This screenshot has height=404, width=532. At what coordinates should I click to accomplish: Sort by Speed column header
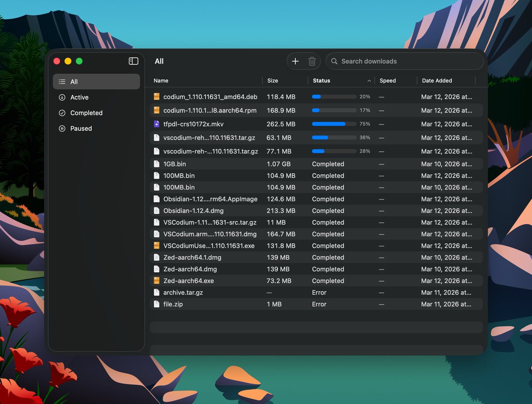pos(387,81)
